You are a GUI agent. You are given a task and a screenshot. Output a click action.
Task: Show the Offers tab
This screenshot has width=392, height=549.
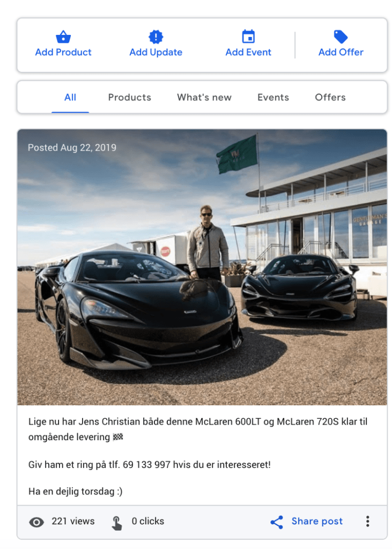(330, 98)
